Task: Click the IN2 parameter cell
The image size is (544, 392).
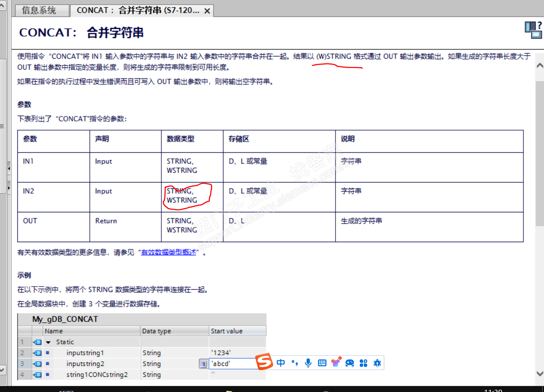Action: 54,197
